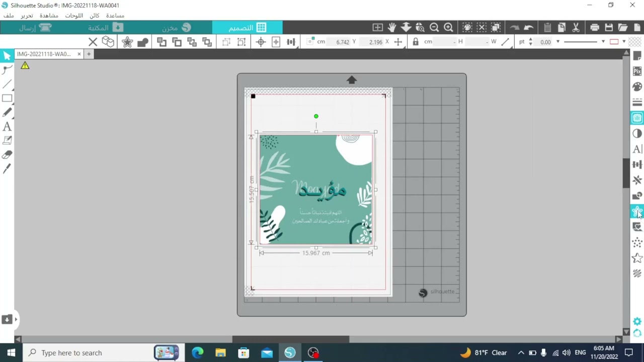This screenshot has height=362, width=644.
Task: Open the line thickness dropdown arrow
Action: tap(557, 42)
